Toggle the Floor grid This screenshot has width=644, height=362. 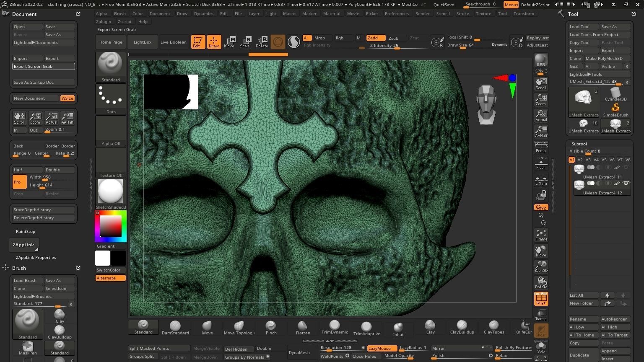tap(541, 164)
